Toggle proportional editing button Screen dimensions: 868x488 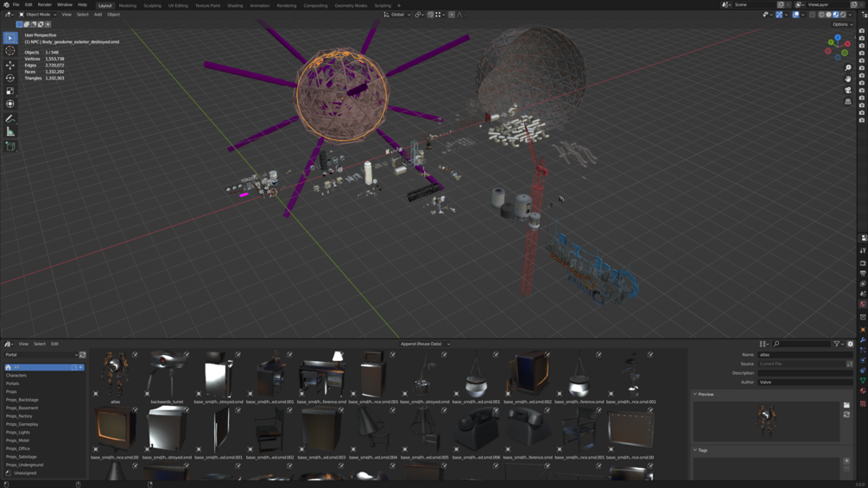point(452,15)
